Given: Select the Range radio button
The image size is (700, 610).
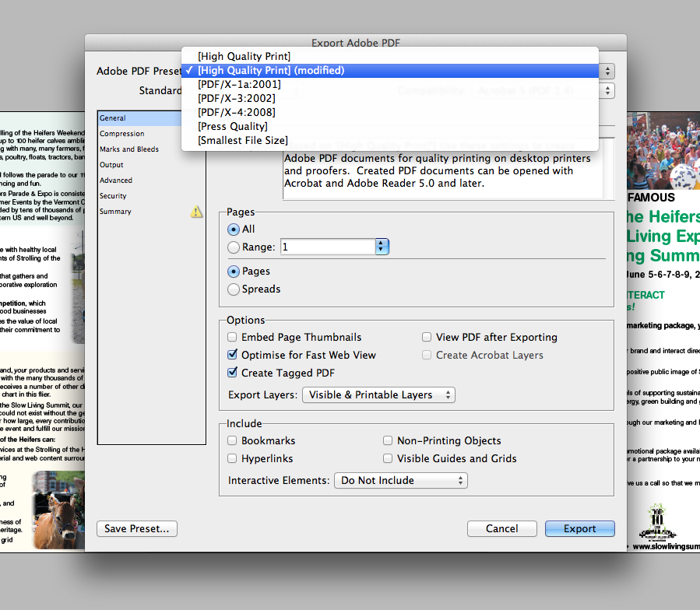Looking at the screenshot, I should 233,247.
